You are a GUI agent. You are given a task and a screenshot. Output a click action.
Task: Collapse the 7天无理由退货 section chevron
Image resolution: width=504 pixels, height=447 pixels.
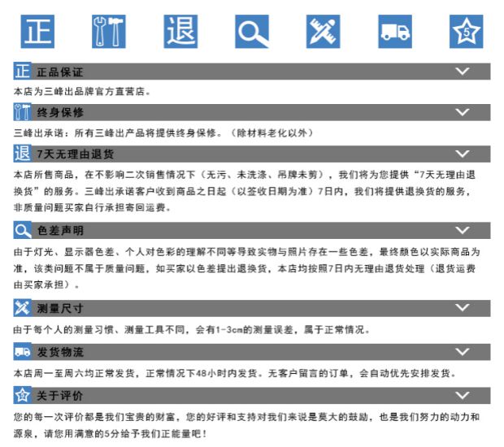pyautogui.click(x=463, y=154)
